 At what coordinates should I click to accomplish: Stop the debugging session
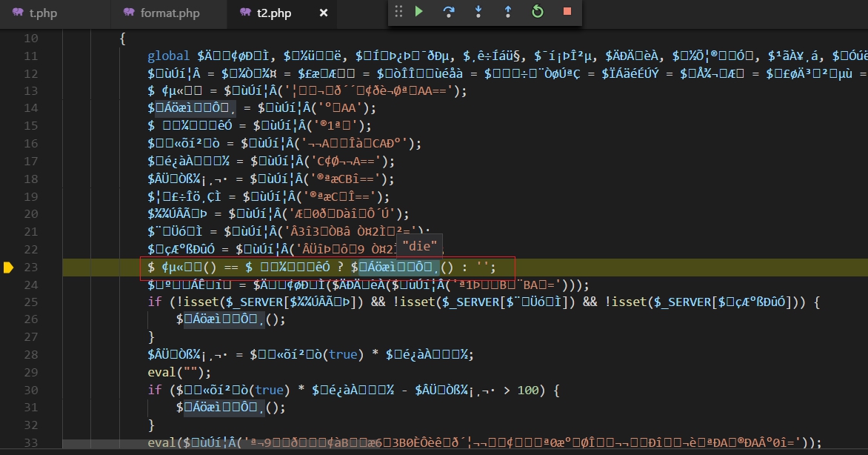pos(567,12)
